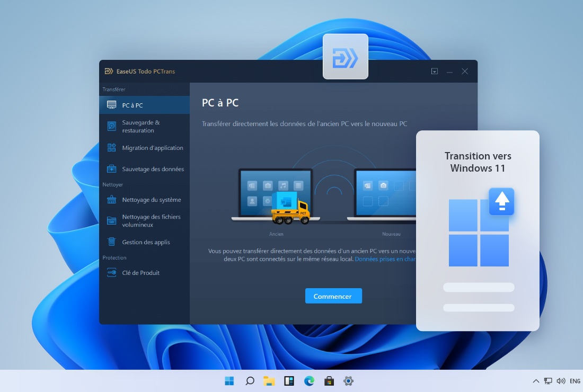583x392 pixels.
Task: Click the Windows 11 upgrade arrow icon
Action: pyautogui.click(x=501, y=201)
